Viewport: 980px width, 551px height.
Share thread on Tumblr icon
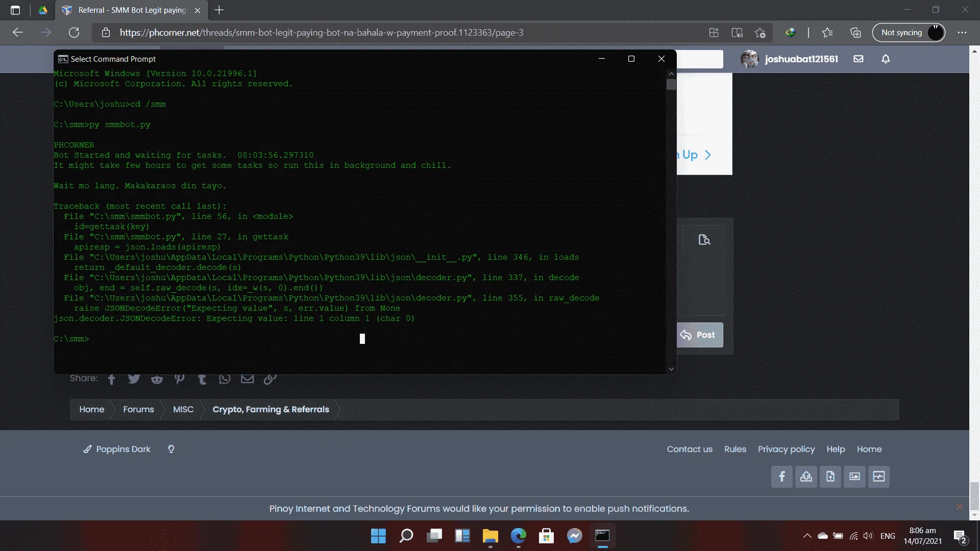point(202,379)
